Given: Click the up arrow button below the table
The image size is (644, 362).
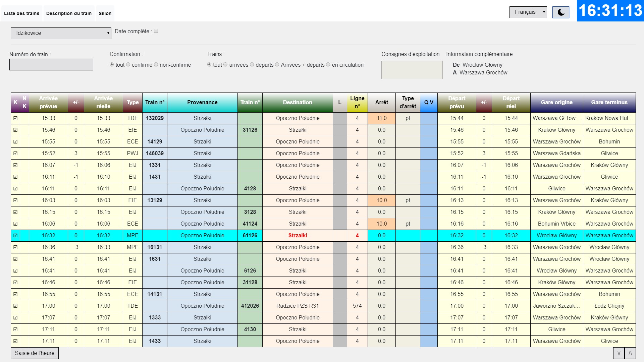Looking at the screenshot, I should 630,353.
